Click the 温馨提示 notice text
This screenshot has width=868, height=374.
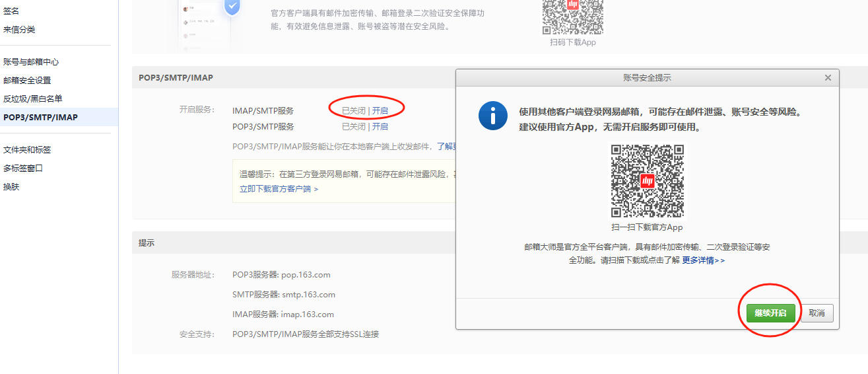point(347,174)
